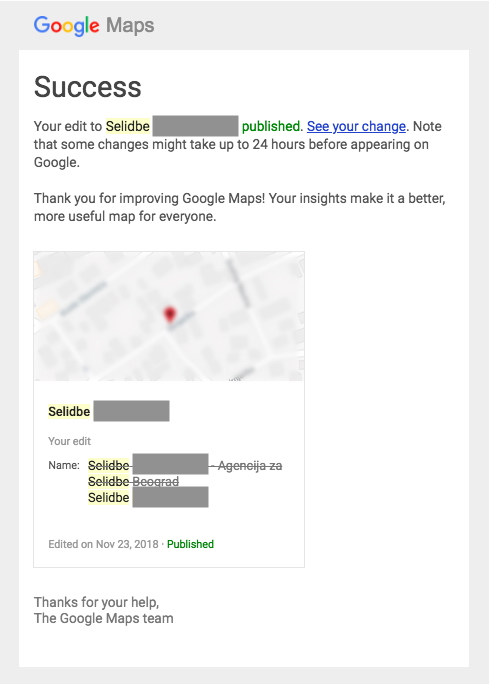489x684 pixels.
Task: Click the Your edit label
Action: (x=69, y=441)
